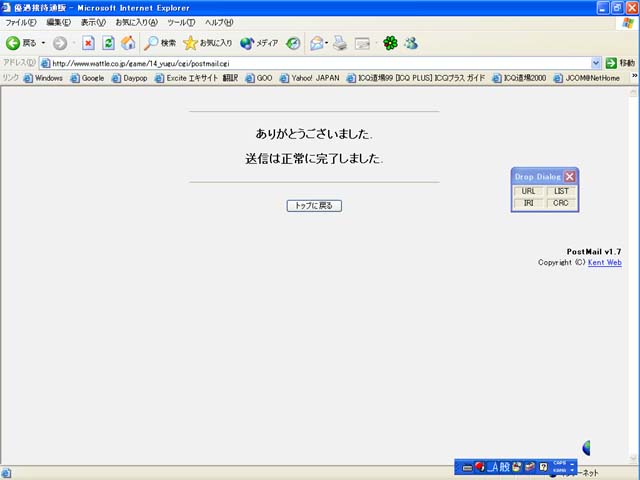Screen dimensions: 640x480
Task: Toggle IME input mode A
Action: pos(493,467)
